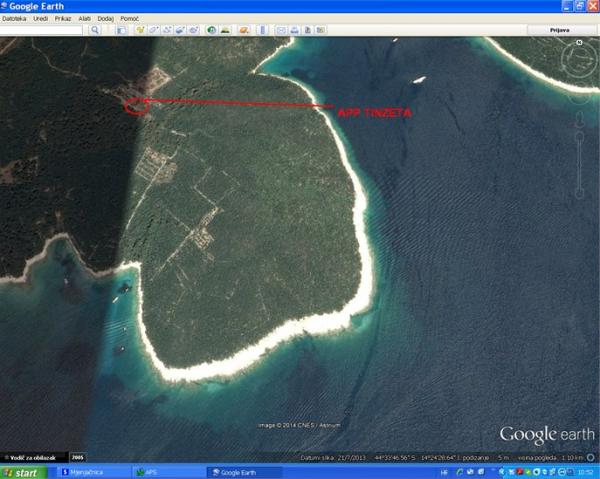Open the Alati menu
Viewport: 600px width, 479px height.
point(84,18)
